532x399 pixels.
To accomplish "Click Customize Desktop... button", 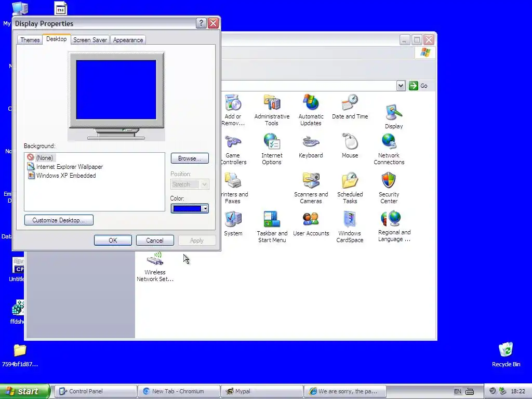I will [x=59, y=220].
